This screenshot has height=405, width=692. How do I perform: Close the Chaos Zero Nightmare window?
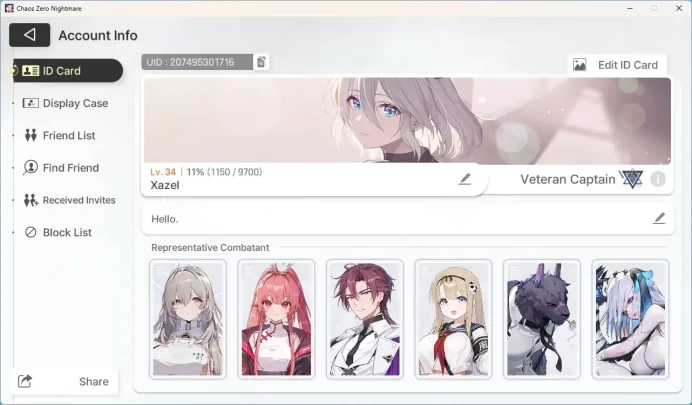(x=679, y=8)
